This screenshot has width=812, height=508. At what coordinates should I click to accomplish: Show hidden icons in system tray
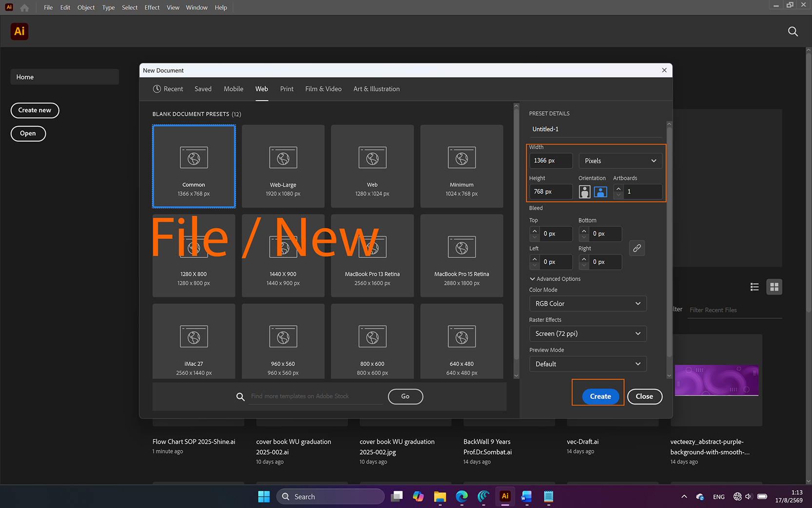click(x=684, y=497)
